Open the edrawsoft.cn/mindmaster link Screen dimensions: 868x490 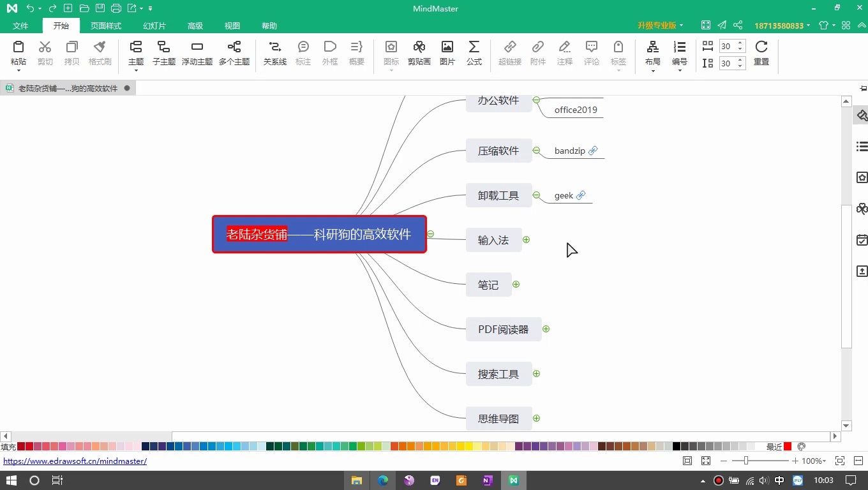(x=75, y=461)
